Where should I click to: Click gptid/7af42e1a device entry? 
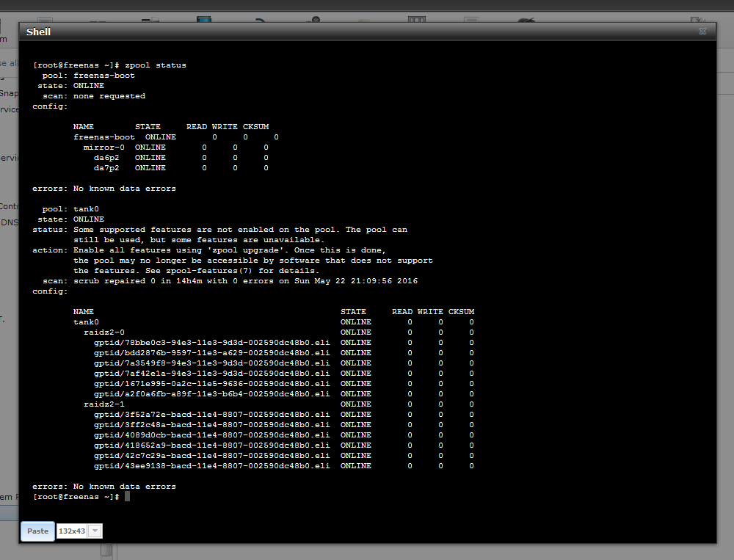tap(211, 373)
